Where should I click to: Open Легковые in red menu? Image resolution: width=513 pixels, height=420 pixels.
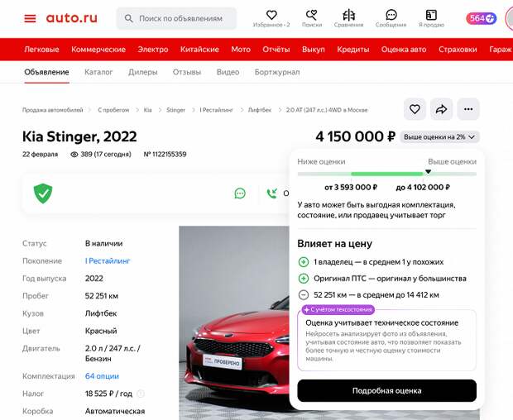pos(41,50)
